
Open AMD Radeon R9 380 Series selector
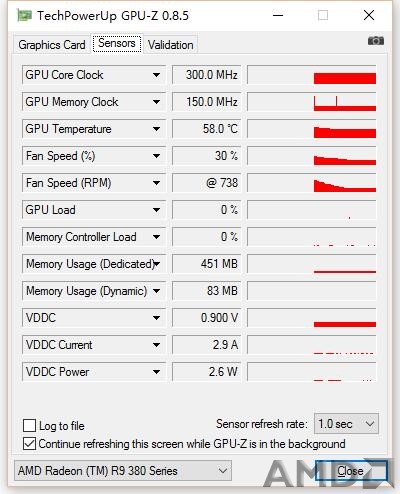(x=123, y=471)
